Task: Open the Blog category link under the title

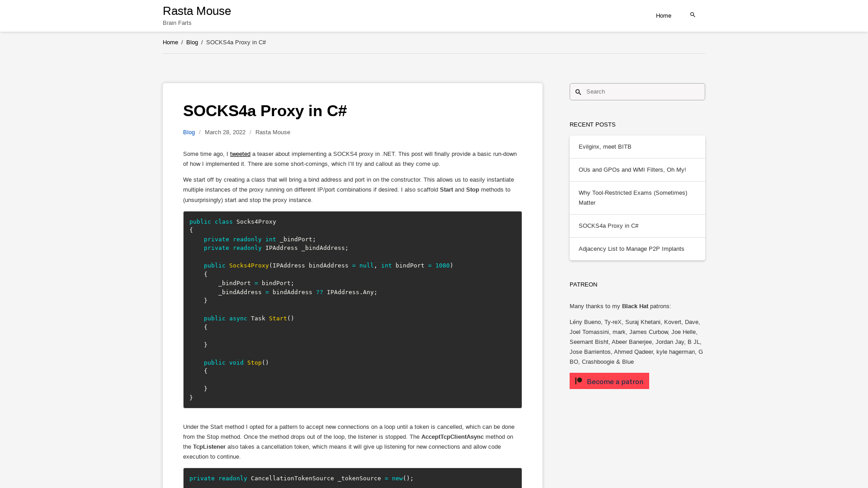Action: pos(189,132)
